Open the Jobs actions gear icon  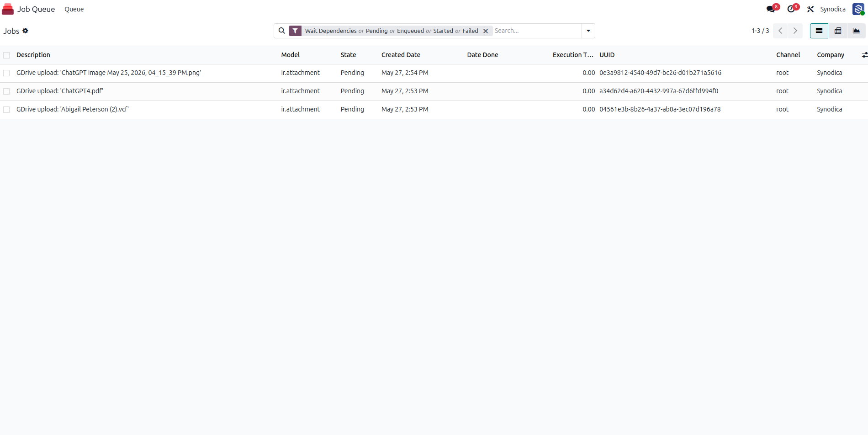click(26, 31)
